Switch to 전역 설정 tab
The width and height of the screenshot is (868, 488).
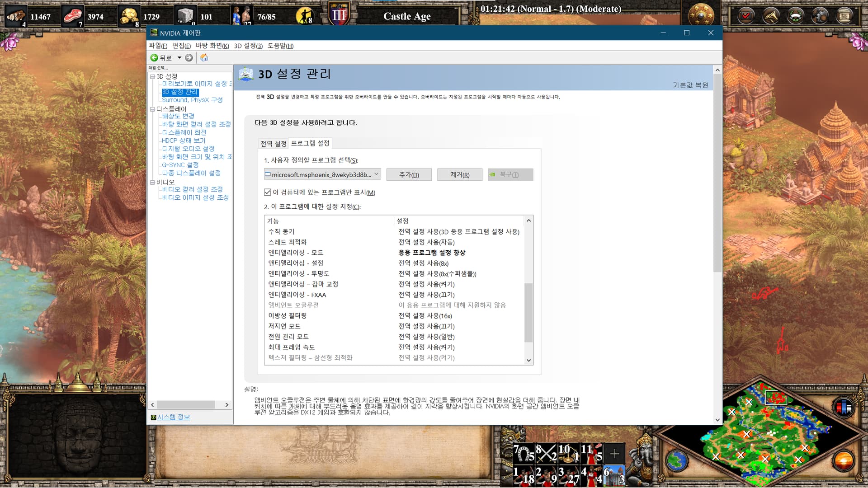point(274,144)
